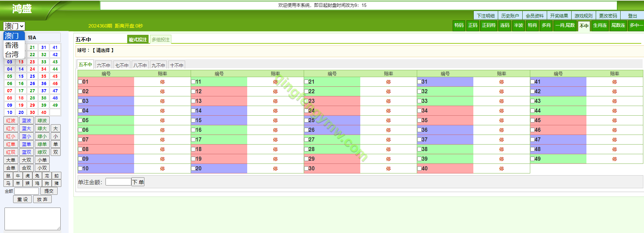Click the 提交 submit button
The width and height of the screenshot is (644, 233).
coord(49,191)
